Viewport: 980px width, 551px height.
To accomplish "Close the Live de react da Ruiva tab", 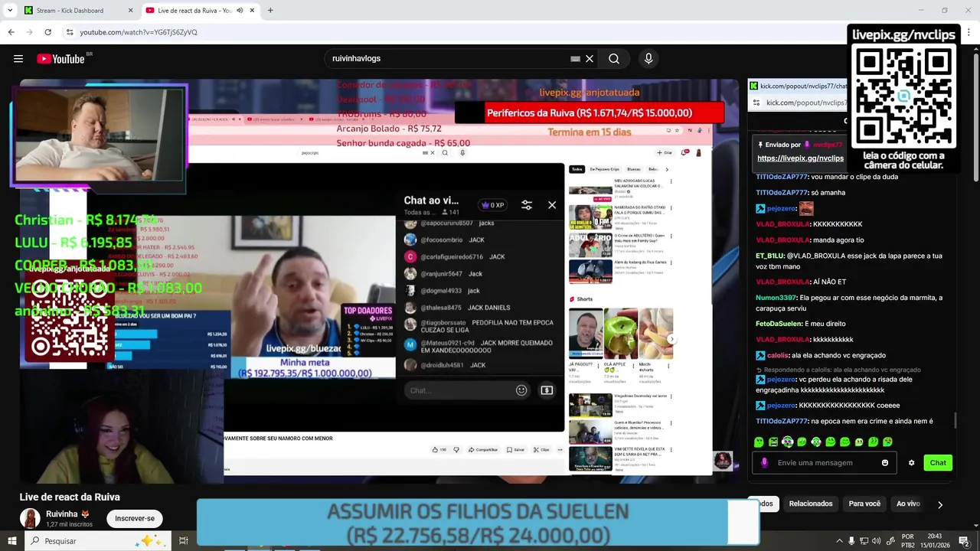I will pos(253,11).
